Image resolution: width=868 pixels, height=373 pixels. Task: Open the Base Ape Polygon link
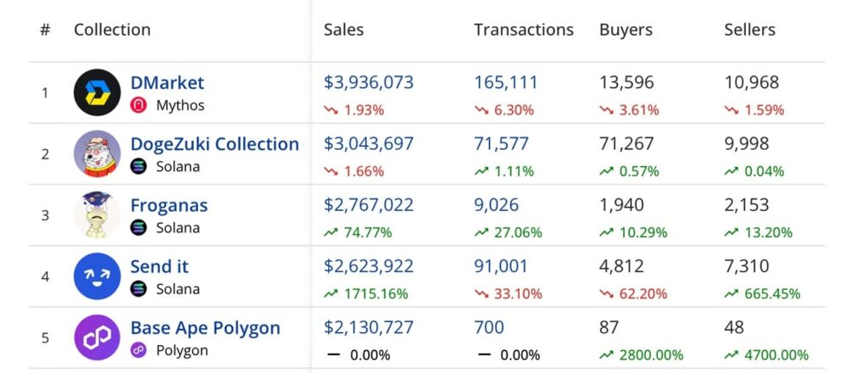point(205,327)
